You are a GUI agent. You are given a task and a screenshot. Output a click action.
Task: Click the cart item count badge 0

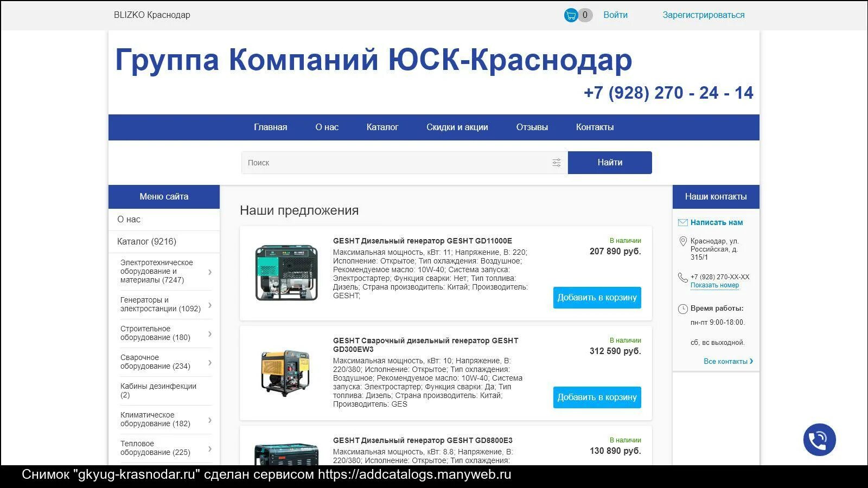pos(585,15)
